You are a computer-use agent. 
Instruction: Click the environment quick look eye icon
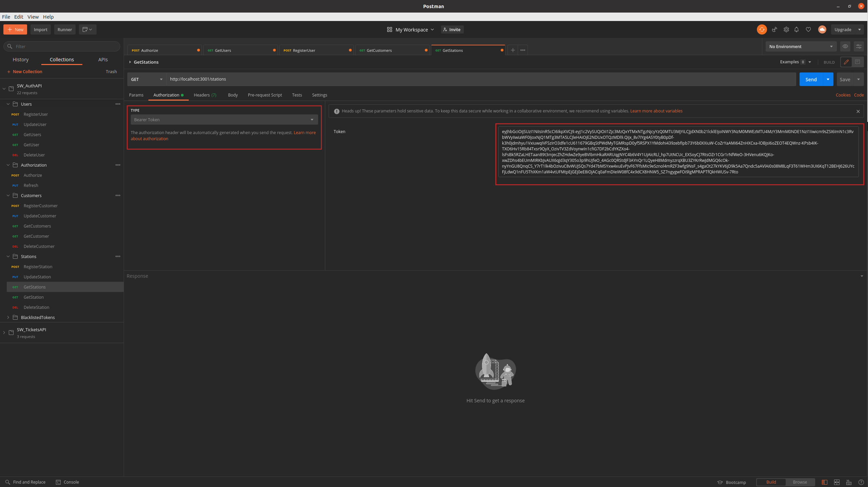[845, 46]
